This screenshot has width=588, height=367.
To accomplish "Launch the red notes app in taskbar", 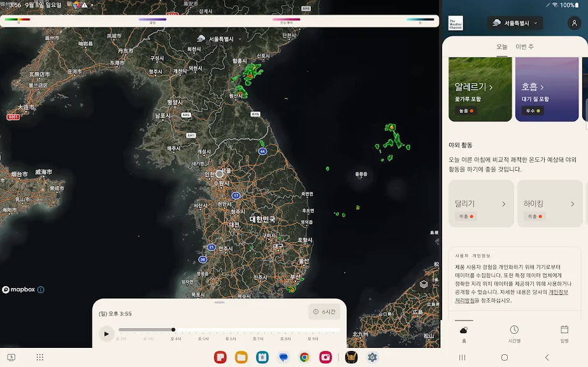I will (x=220, y=357).
